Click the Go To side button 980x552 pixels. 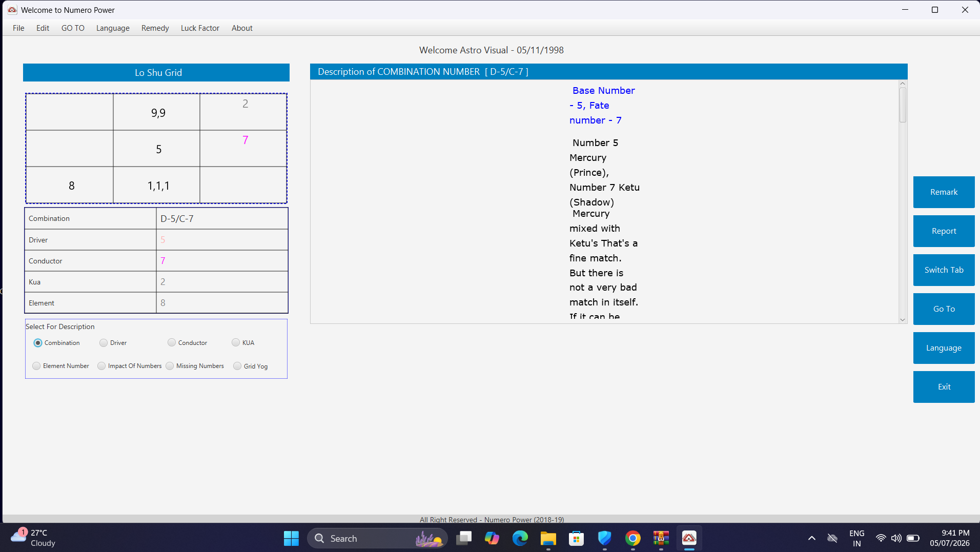coord(944,309)
